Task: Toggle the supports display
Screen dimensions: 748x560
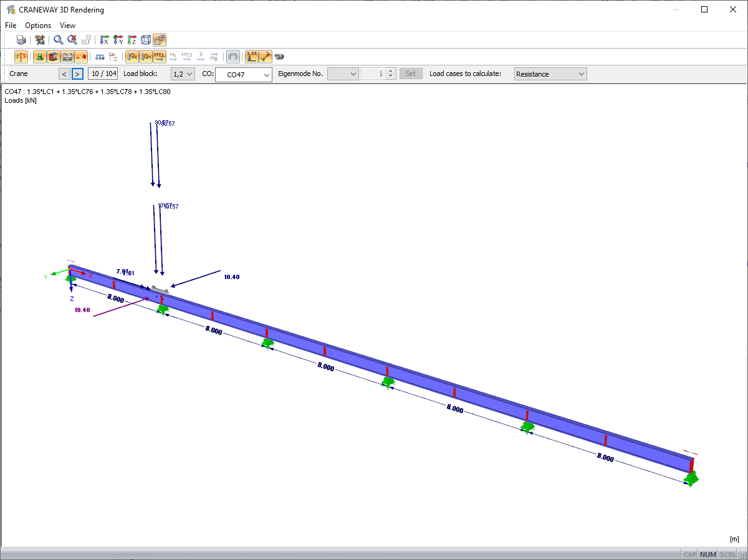Action: coord(40,57)
